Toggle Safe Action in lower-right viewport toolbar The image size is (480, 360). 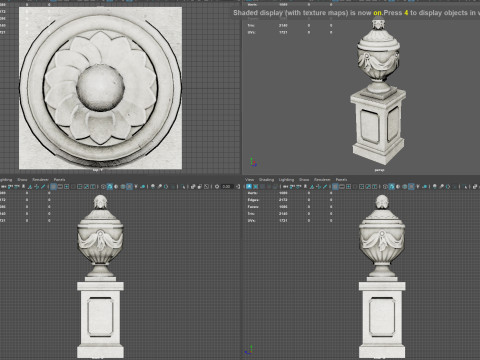368,187
